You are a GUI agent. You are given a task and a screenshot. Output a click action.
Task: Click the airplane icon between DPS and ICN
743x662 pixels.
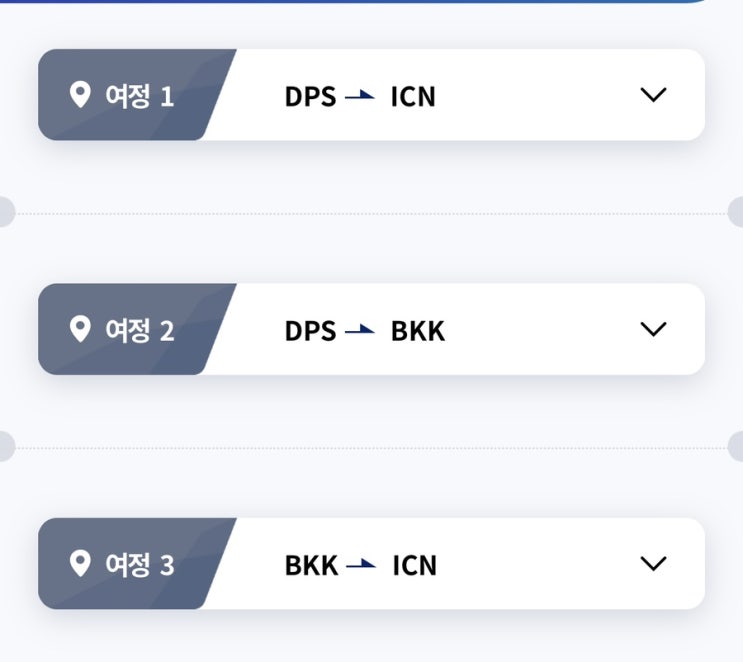click(360, 96)
